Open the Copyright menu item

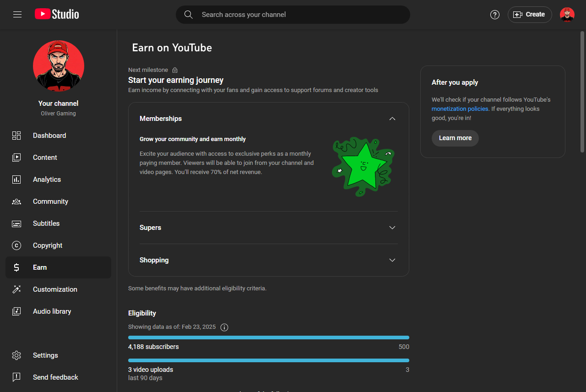point(58,245)
